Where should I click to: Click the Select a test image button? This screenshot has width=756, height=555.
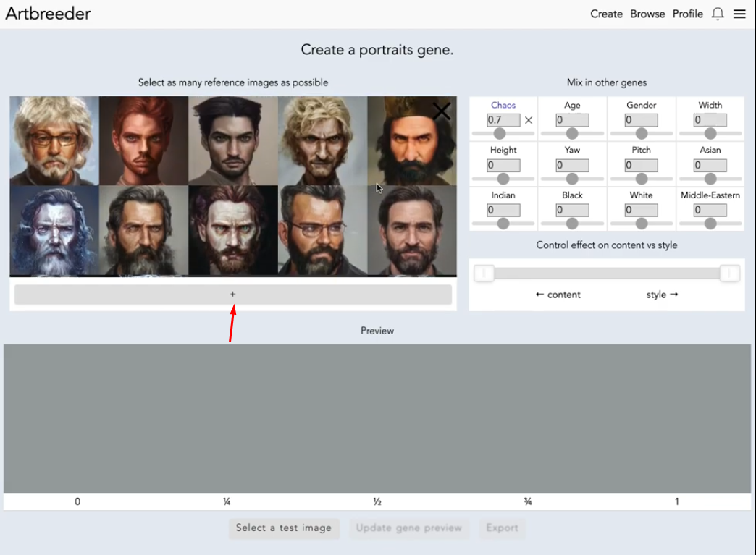(284, 528)
